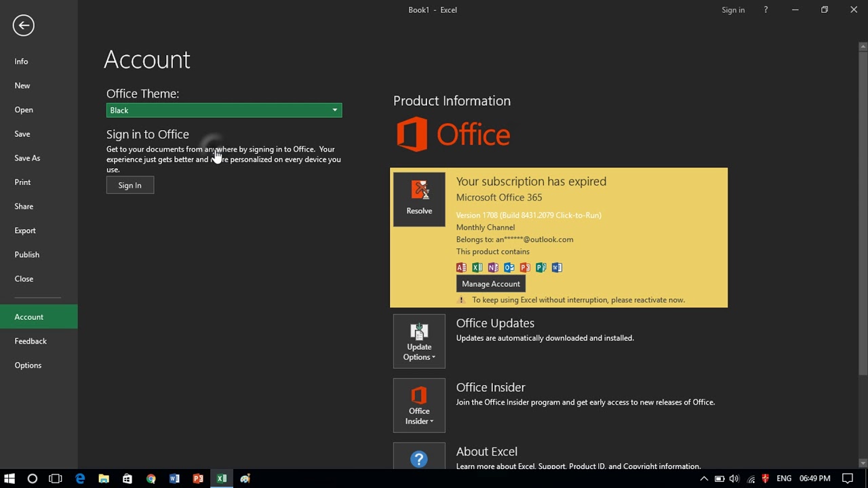
Task: Expand the Office Theme dropdown
Action: pos(224,110)
